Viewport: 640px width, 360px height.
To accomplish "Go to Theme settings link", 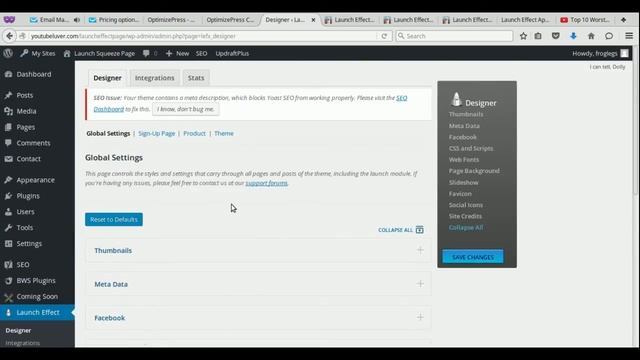I will (x=224, y=133).
